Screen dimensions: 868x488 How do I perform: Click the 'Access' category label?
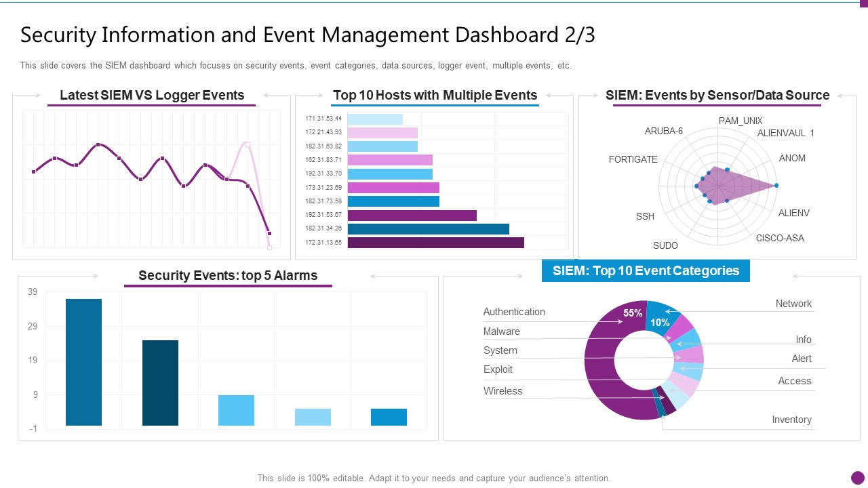(x=795, y=381)
